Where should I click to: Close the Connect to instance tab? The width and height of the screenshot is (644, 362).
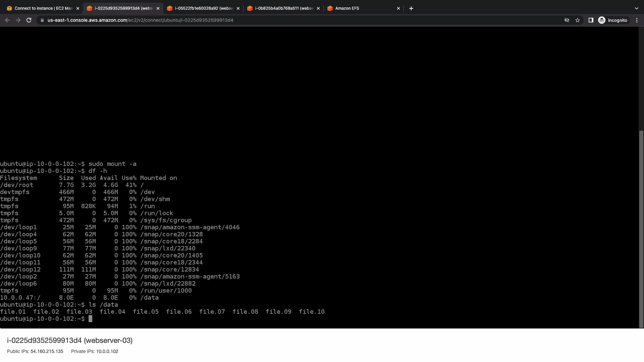pyautogui.click(x=78, y=8)
